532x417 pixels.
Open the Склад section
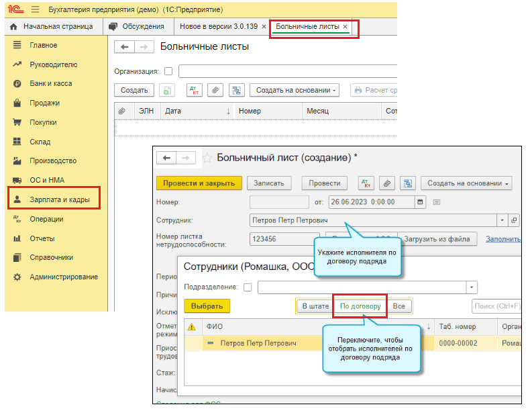40,142
